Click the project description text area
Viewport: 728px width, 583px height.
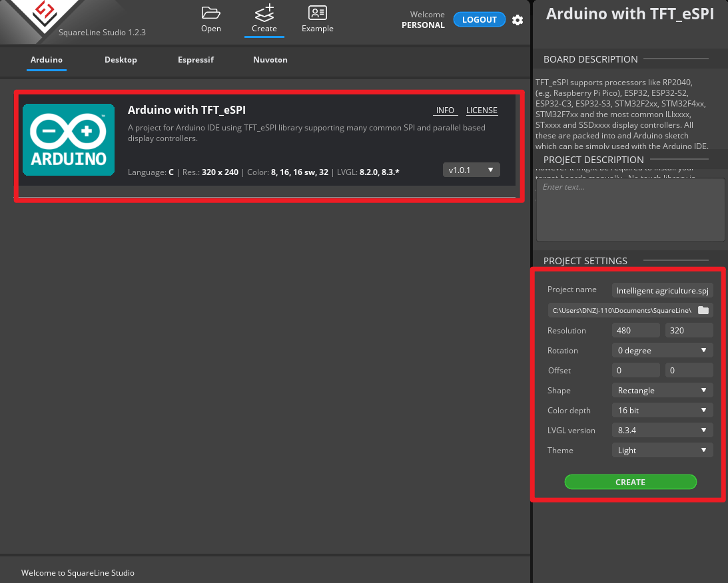(x=631, y=210)
